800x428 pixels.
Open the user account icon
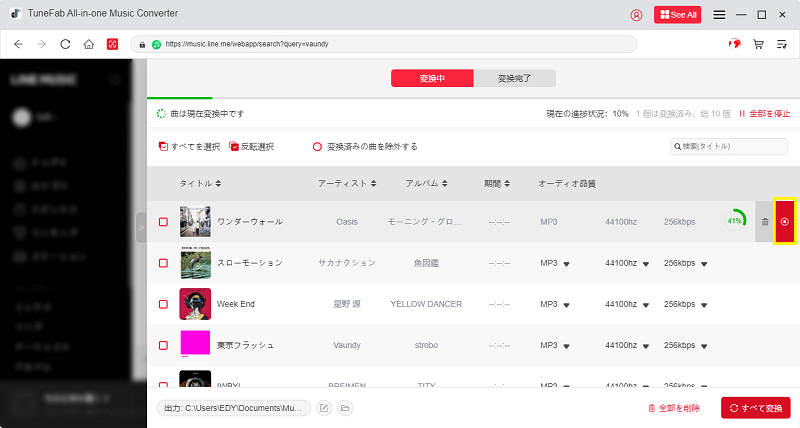pyautogui.click(x=636, y=15)
